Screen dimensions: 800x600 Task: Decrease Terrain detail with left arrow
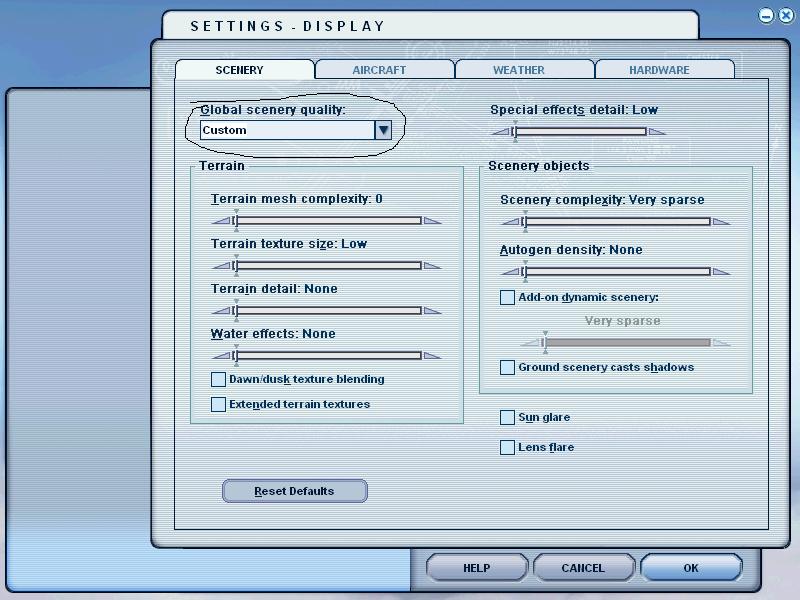tap(221, 310)
